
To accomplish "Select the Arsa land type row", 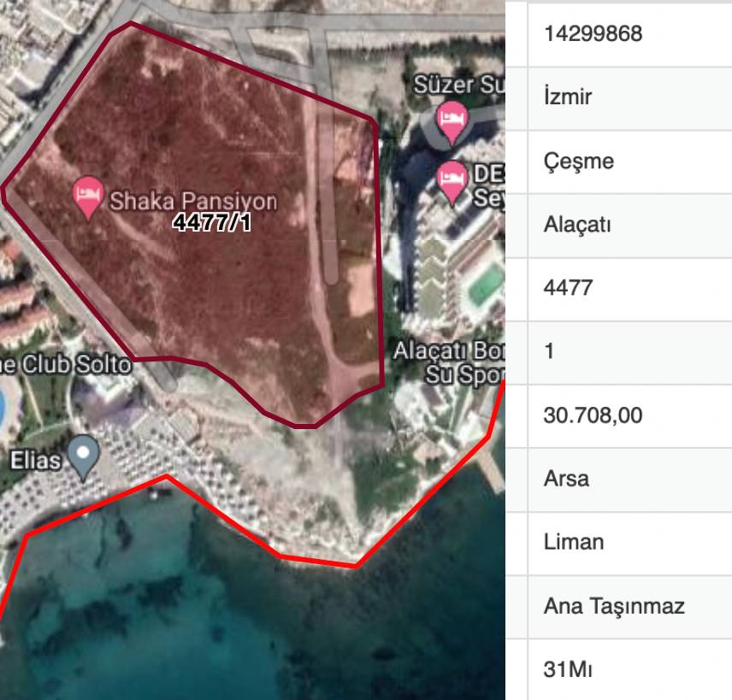I will 629,479.
